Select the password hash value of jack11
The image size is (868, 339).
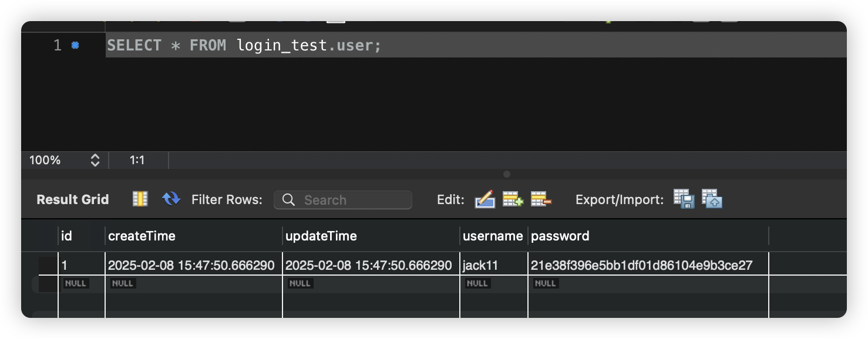640,265
